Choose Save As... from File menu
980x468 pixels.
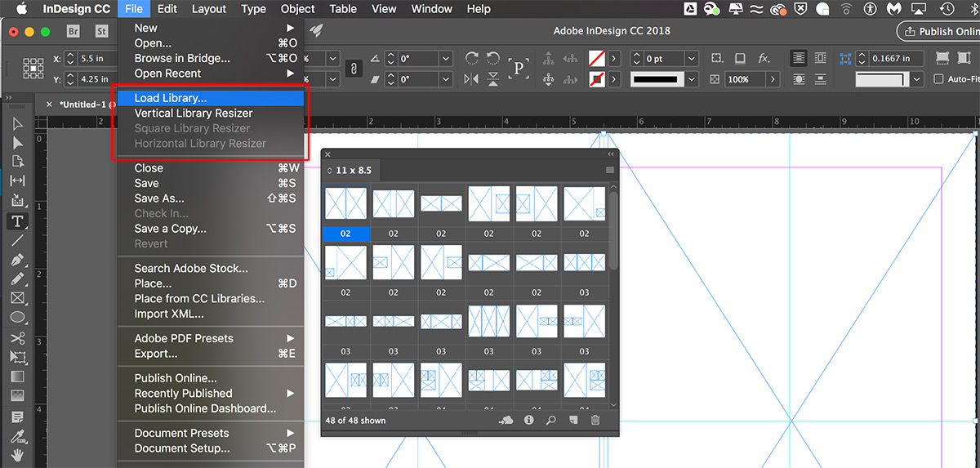(211, 198)
